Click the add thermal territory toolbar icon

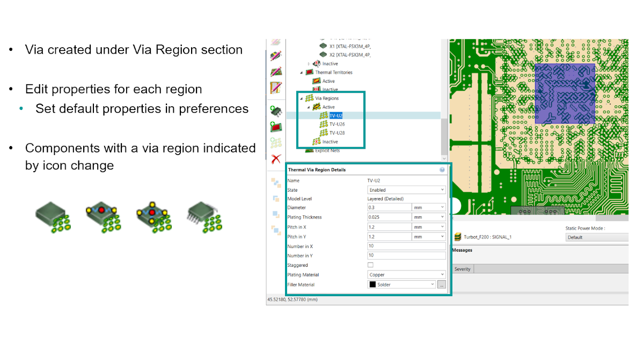click(276, 127)
